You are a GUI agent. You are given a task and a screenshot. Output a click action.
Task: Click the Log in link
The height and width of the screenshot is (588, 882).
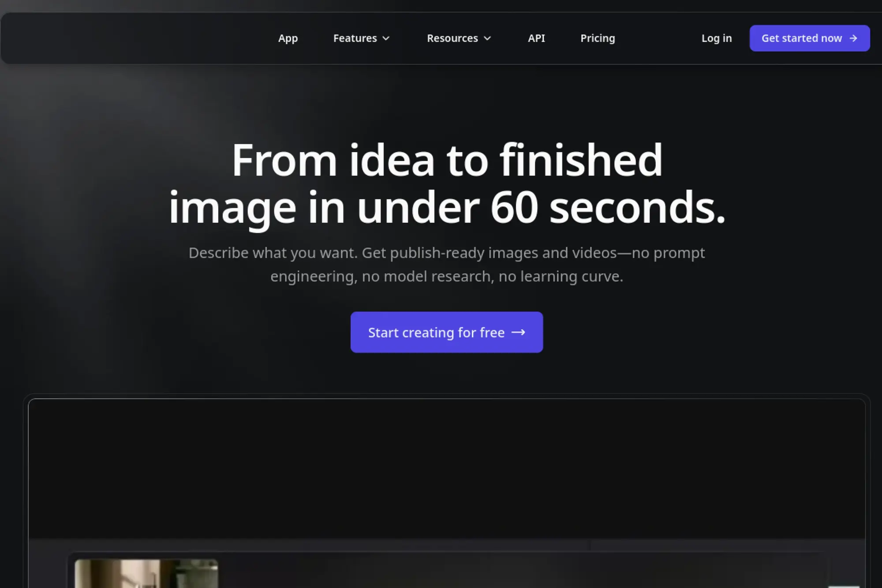pos(717,38)
